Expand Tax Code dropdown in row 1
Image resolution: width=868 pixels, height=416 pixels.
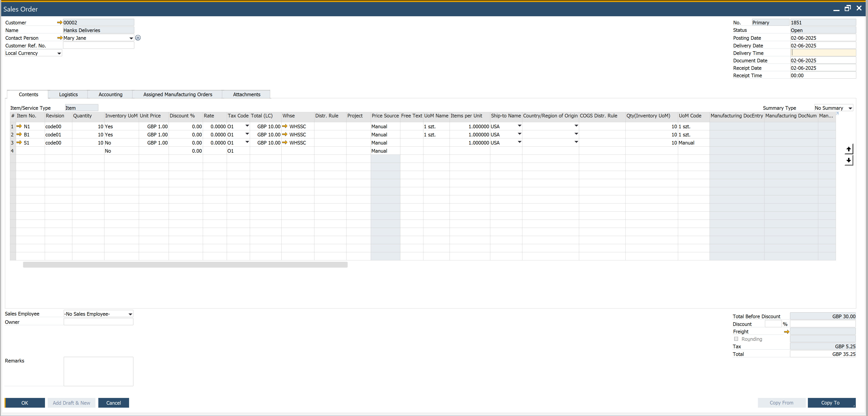tap(247, 126)
